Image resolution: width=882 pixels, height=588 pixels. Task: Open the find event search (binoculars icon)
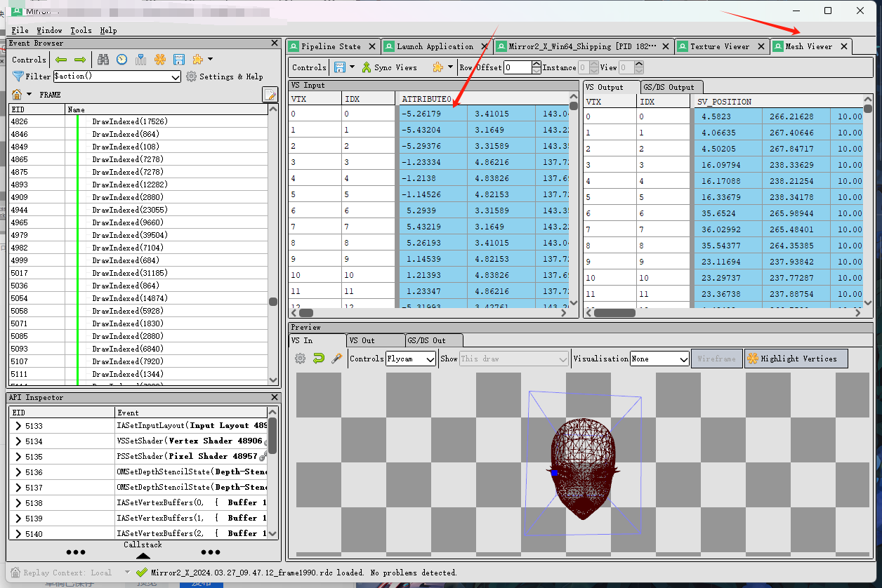tap(103, 60)
